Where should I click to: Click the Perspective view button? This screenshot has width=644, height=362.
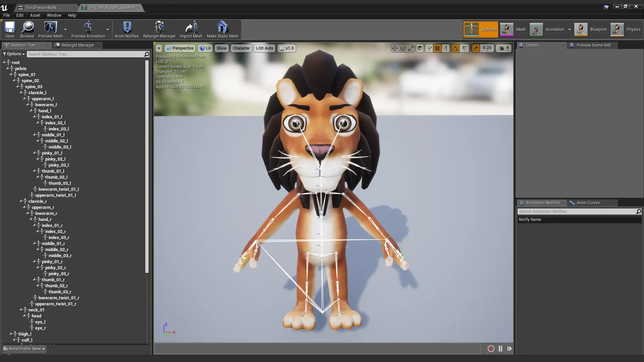click(x=180, y=48)
